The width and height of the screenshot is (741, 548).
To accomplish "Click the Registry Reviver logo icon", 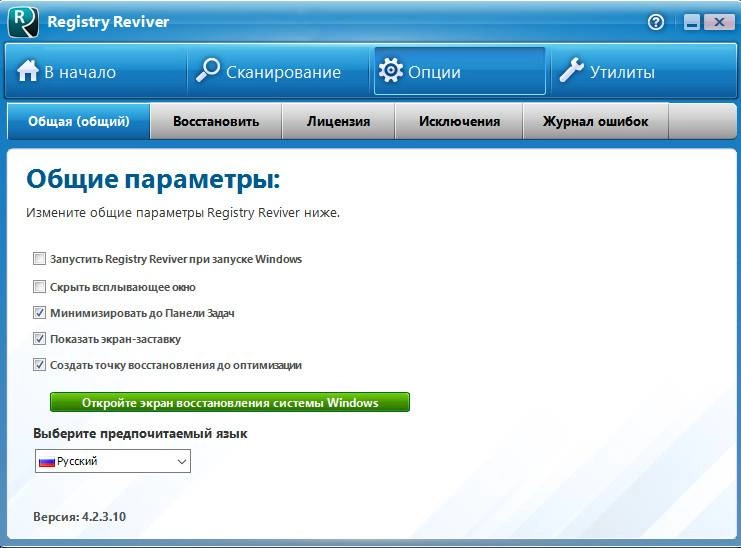I will [23, 23].
